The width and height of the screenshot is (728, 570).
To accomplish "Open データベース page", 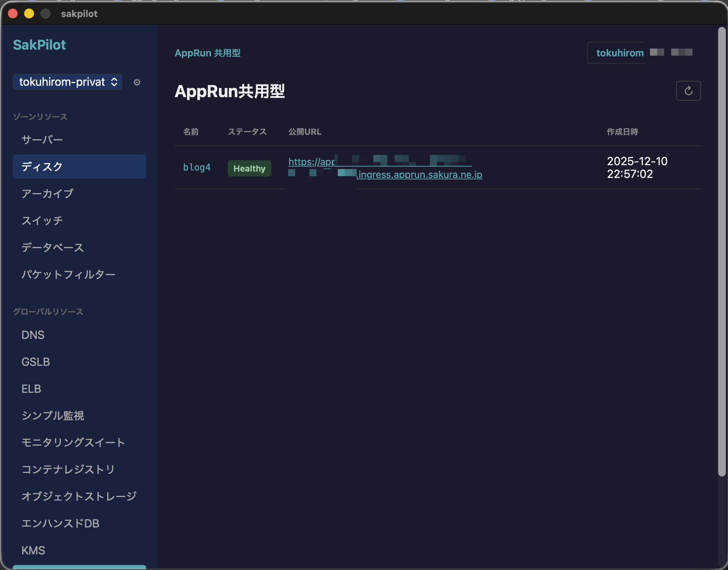I will 53,247.
